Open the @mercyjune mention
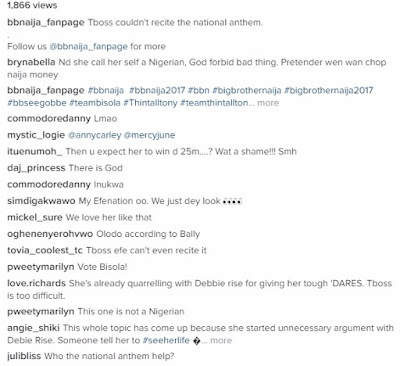400x366 pixels. tap(149, 135)
